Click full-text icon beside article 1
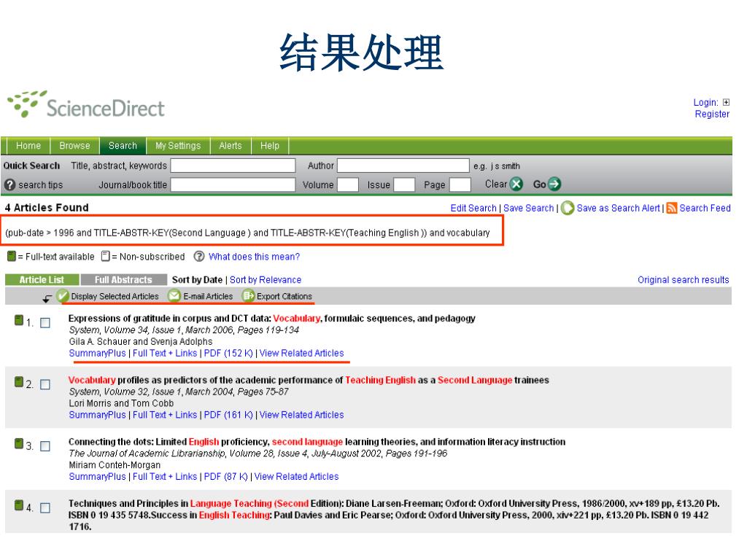 click(x=18, y=320)
